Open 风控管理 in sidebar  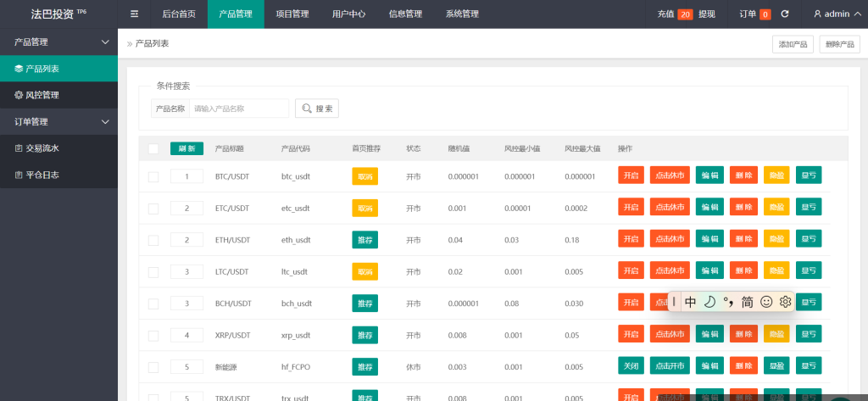tap(58, 95)
